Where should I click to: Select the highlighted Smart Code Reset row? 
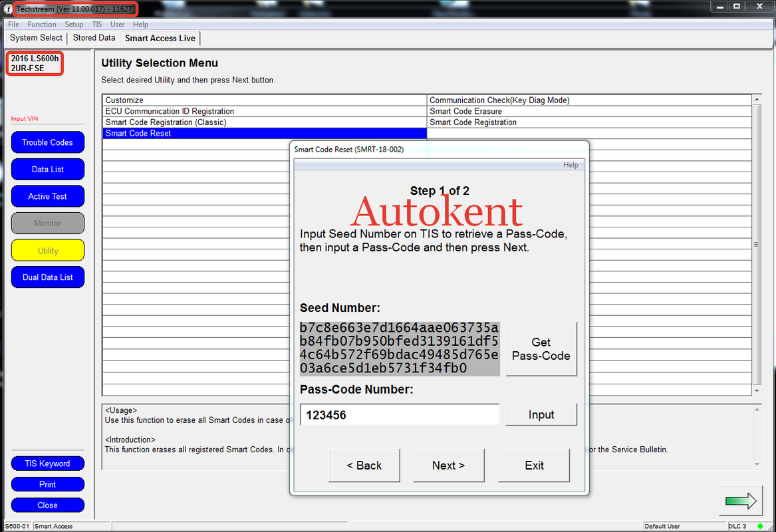(264, 133)
